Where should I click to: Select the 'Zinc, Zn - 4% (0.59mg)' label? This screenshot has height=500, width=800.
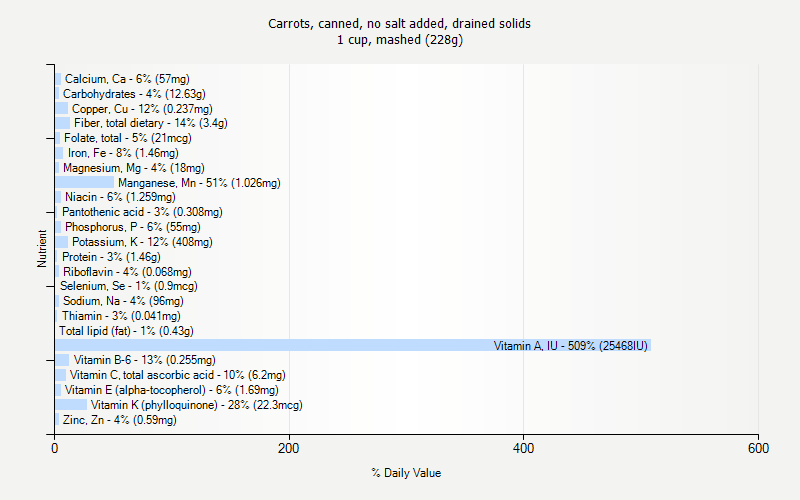tap(119, 420)
